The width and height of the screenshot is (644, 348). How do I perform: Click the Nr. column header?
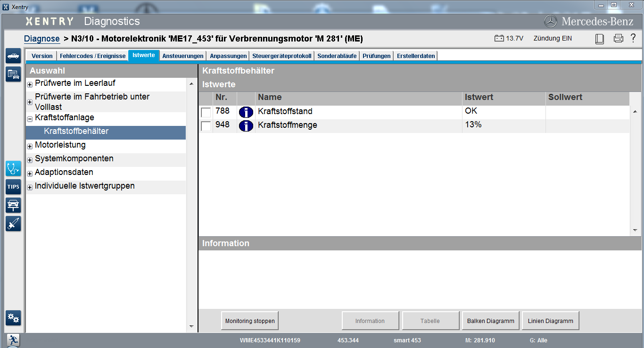(225, 98)
